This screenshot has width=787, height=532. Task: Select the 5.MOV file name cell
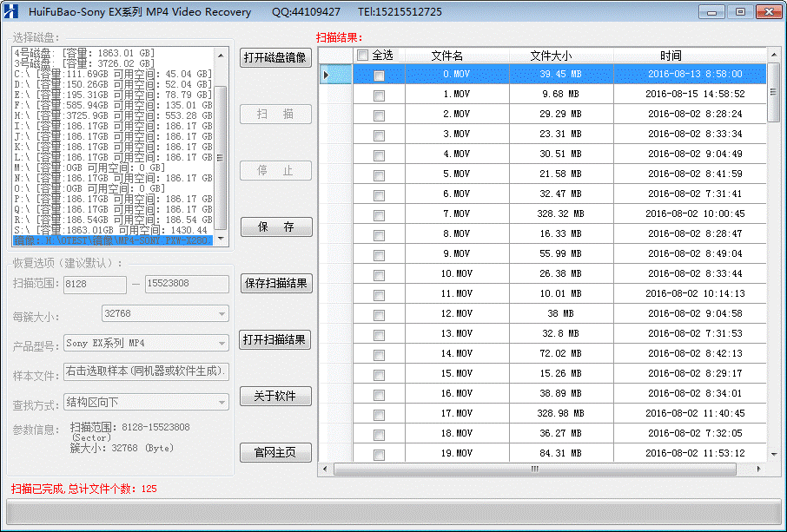[x=457, y=174]
